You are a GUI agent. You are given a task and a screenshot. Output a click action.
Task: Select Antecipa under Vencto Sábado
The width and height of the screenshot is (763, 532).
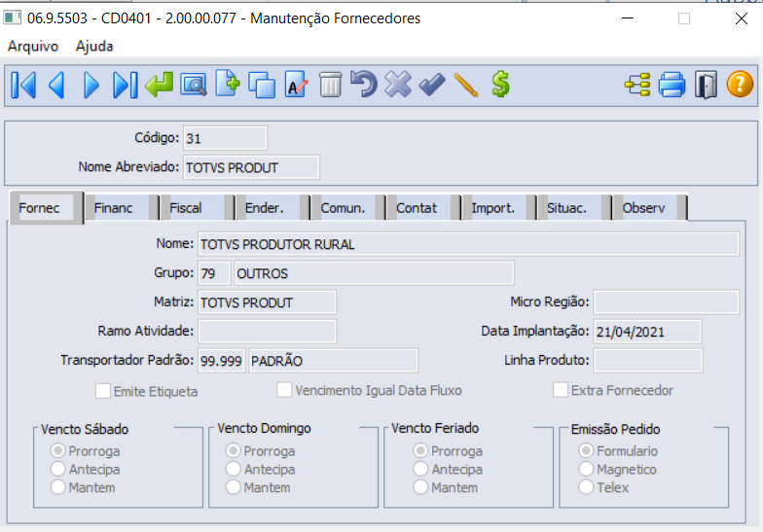(x=58, y=469)
